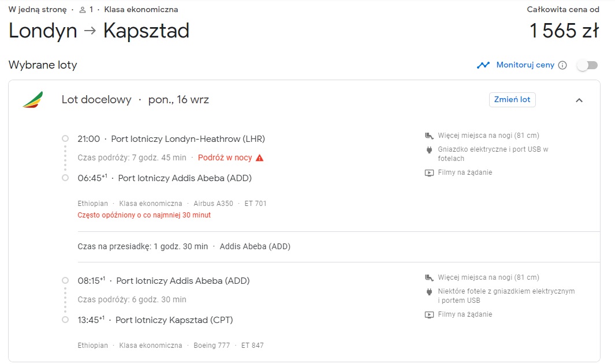Viewport: 615px width, 364px height.
Task: Click the on-demand video icon for first flight
Action: [x=429, y=173]
